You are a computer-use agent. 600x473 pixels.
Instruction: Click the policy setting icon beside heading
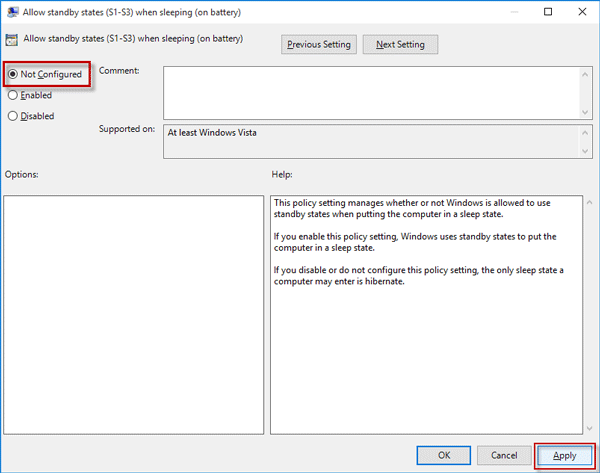click(x=11, y=39)
